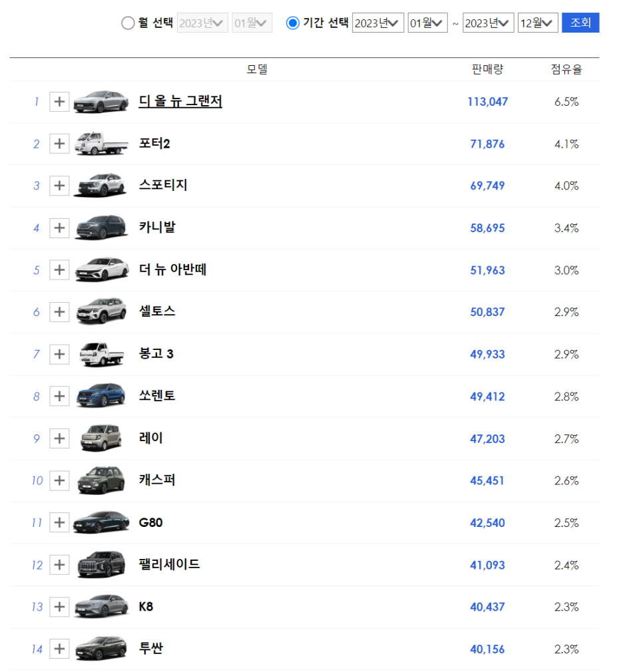Click sales figure 40,156
The width and height of the screenshot is (623, 672).
[x=487, y=649]
